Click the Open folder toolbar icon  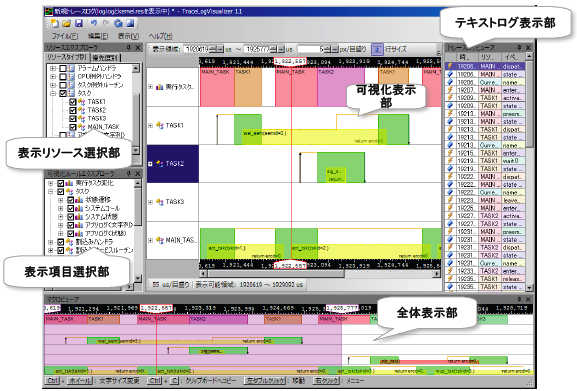tap(67, 24)
